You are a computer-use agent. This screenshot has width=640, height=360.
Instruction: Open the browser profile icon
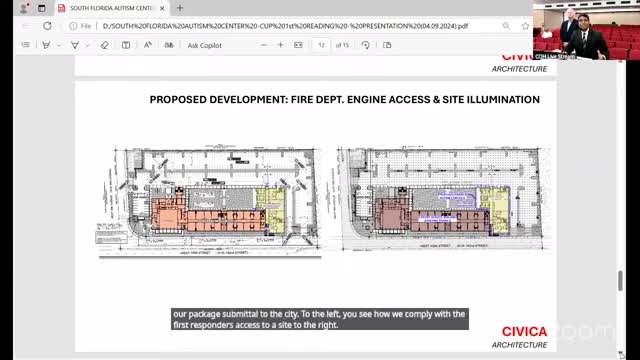(x=24, y=8)
